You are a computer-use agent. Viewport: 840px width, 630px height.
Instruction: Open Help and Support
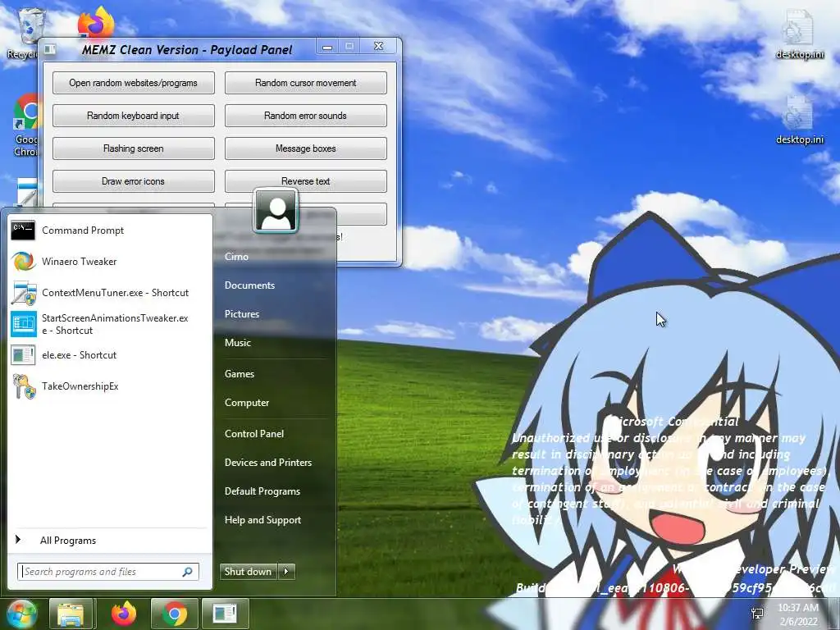point(263,520)
